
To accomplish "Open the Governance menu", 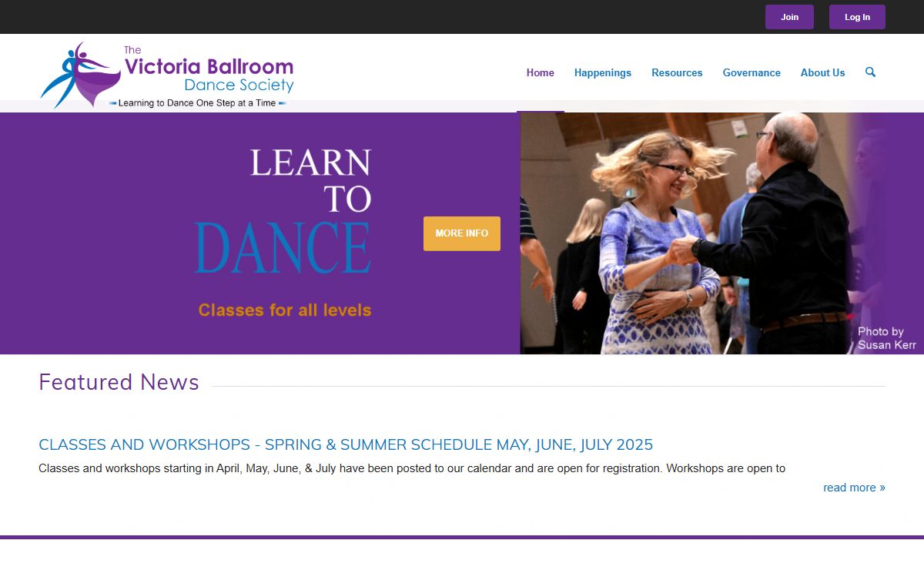I will pos(752,72).
